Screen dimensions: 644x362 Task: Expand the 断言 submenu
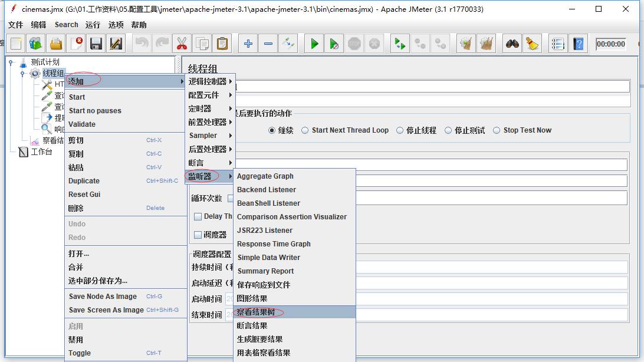pyautogui.click(x=209, y=163)
